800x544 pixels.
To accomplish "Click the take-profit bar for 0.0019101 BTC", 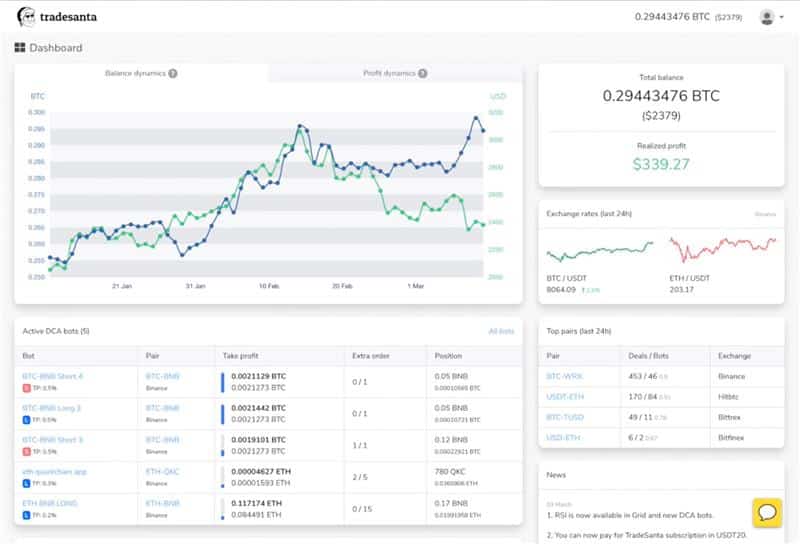I will point(222,446).
